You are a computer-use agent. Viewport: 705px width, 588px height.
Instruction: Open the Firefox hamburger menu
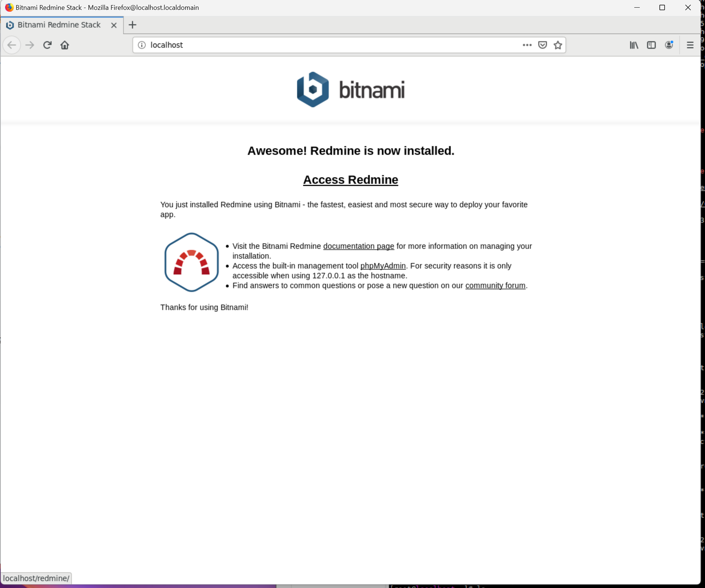690,45
